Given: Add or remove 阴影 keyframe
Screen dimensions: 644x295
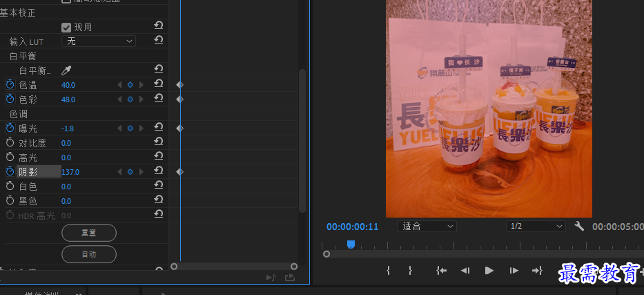Looking at the screenshot, I should (x=130, y=172).
